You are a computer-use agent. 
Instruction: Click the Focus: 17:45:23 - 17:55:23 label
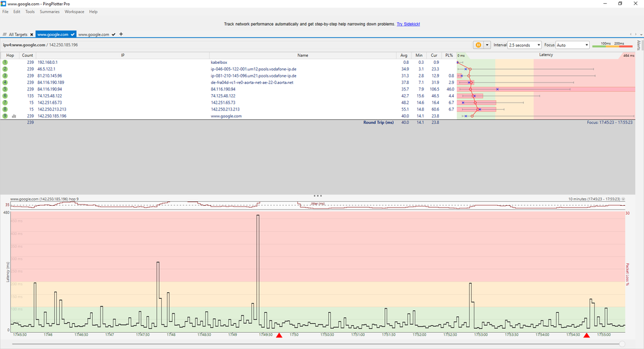coord(610,123)
